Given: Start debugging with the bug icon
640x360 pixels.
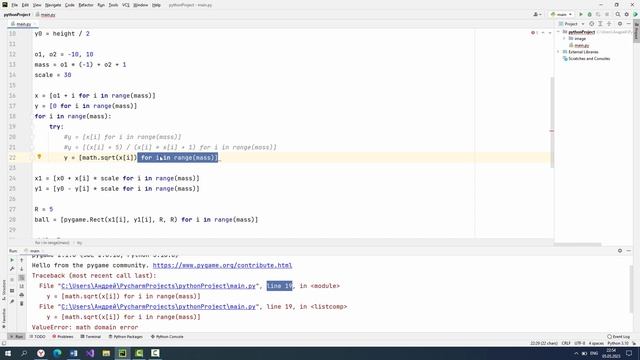Looking at the screenshot, I should click(589, 14).
